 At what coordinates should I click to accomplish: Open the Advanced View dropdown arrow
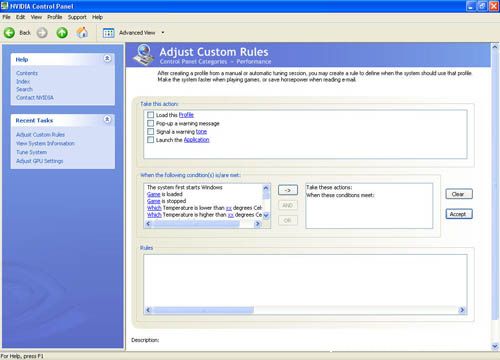[163, 33]
